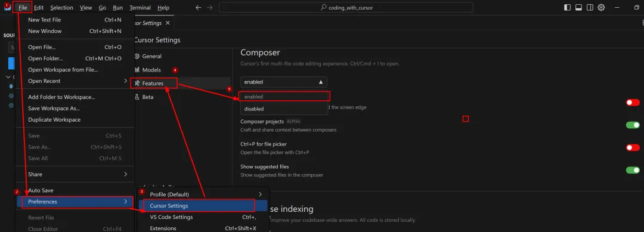This screenshot has height=232, width=644.
Task: Open the Terminal menu
Action: point(140,7)
